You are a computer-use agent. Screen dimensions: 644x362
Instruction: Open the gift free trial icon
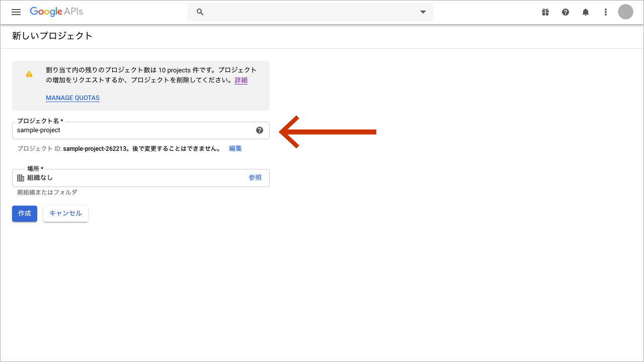coord(545,12)
